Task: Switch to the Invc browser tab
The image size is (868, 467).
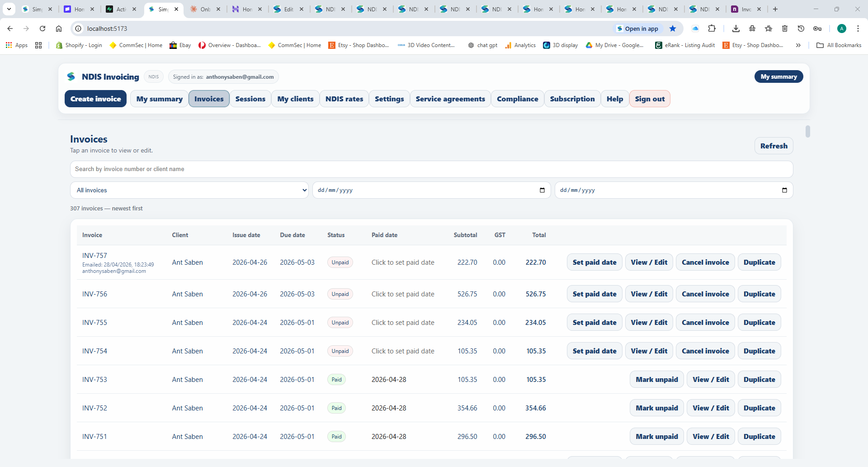Action: (x=747, y=9)
